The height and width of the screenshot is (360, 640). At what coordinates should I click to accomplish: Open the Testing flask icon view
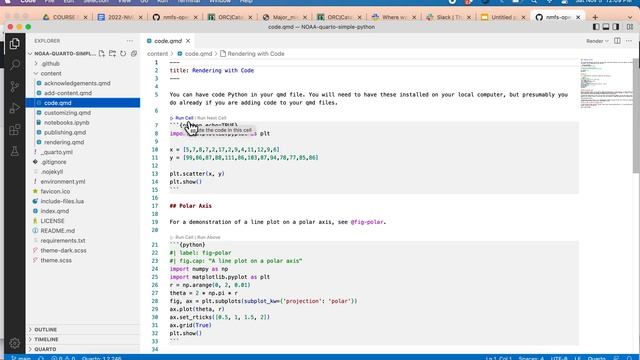point(15,151)
